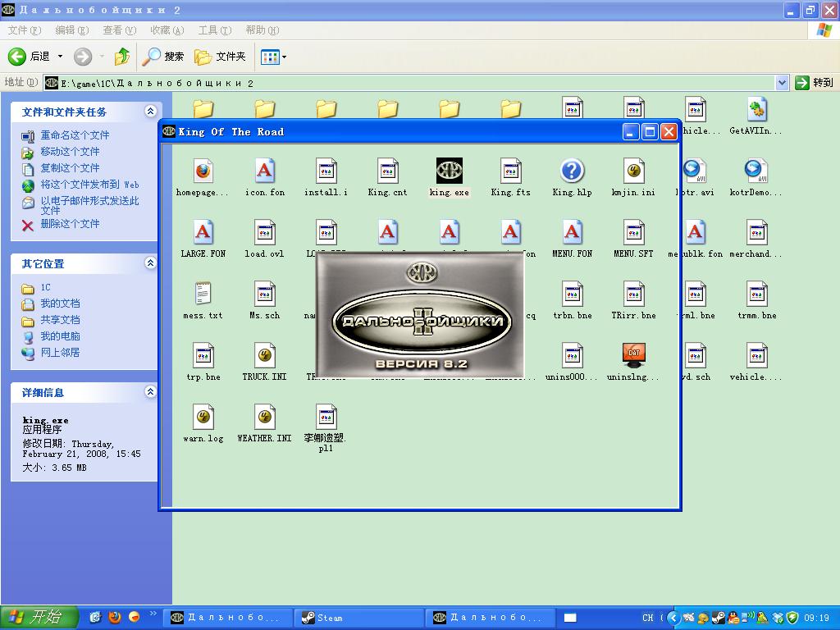Open the 搜索 search toolbar button
This screenshot has width=840, height=630.
[x=163, y=57]
